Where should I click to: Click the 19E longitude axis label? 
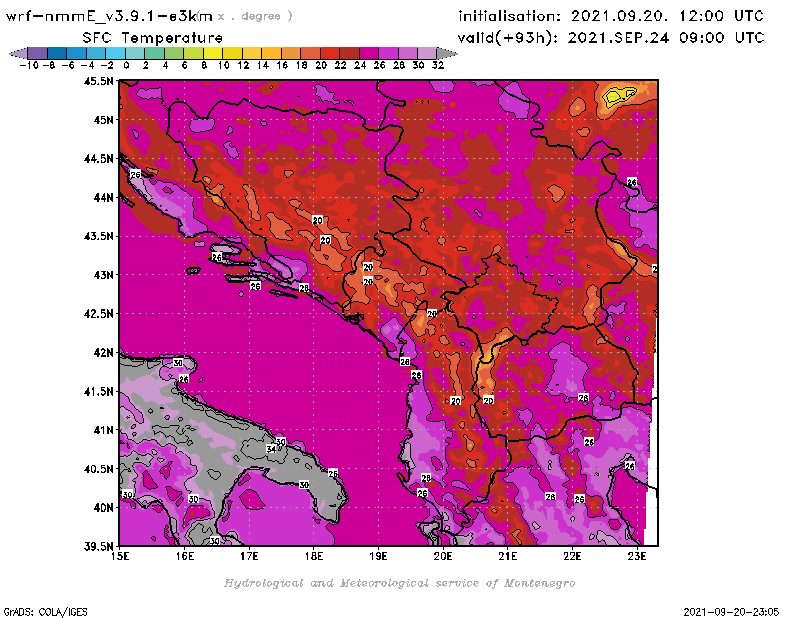point(378,556)
